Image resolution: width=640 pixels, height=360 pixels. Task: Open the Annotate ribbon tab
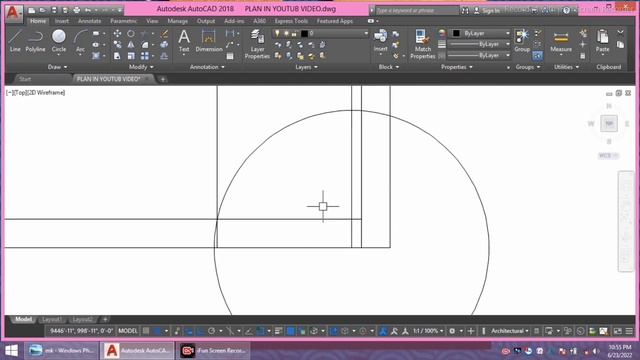tap(89, 21)
